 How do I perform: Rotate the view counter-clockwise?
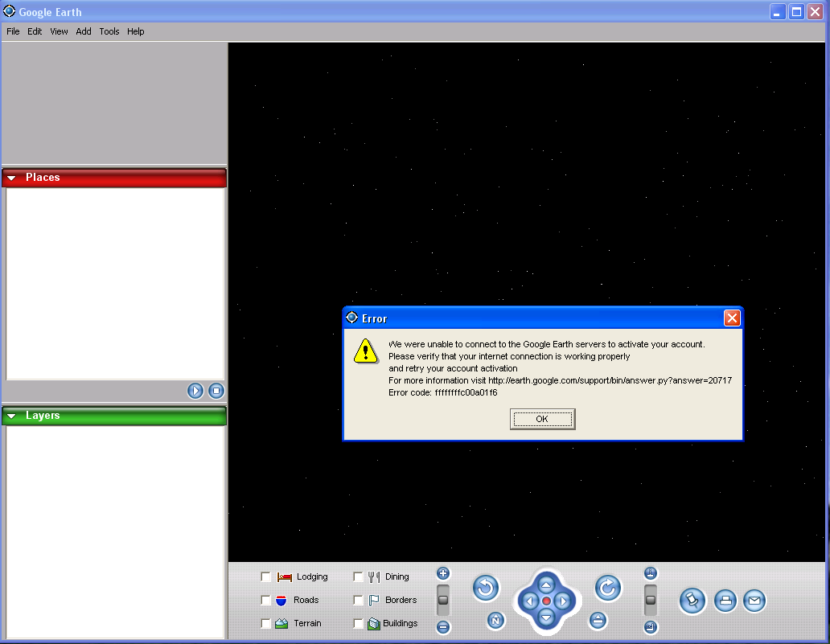click(486, 588)
